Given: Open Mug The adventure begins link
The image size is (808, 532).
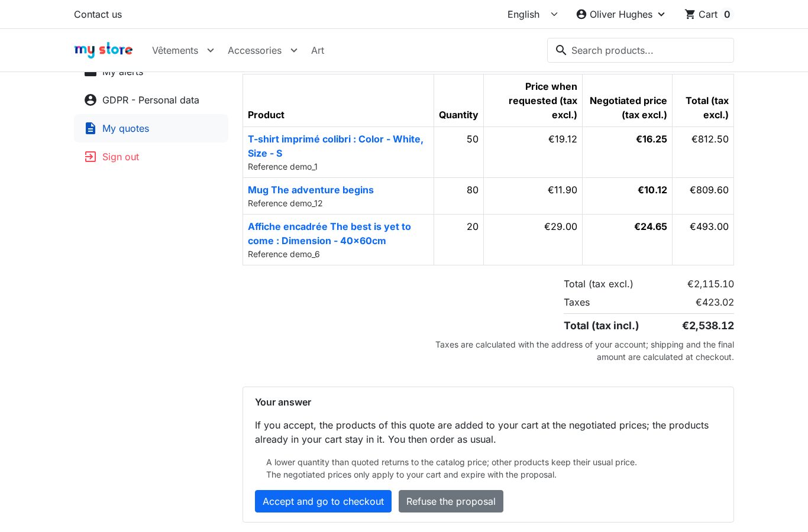Looking at the screenshot, I should pyautogui.click(x=311, y=190).
